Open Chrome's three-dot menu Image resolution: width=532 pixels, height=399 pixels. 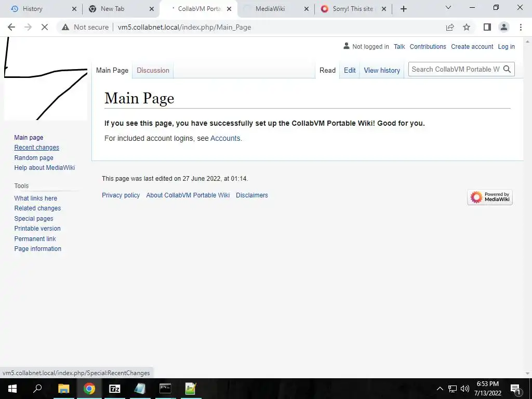coord(521,27)
